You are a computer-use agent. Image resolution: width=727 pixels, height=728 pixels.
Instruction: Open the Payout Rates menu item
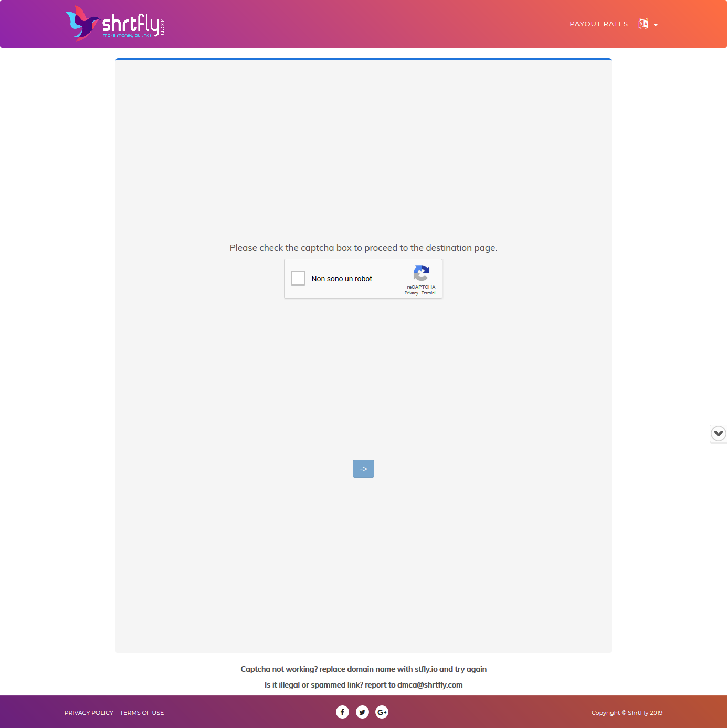(599, 24)
